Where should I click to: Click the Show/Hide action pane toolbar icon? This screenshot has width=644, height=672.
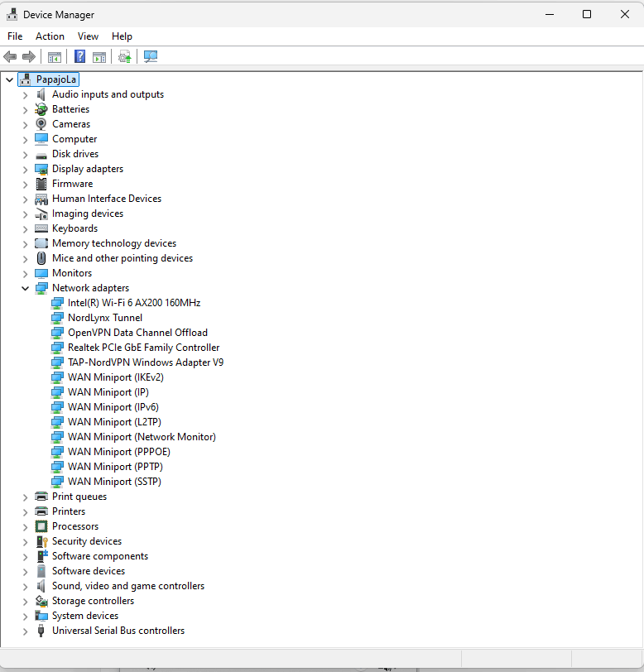coord(99,56)
